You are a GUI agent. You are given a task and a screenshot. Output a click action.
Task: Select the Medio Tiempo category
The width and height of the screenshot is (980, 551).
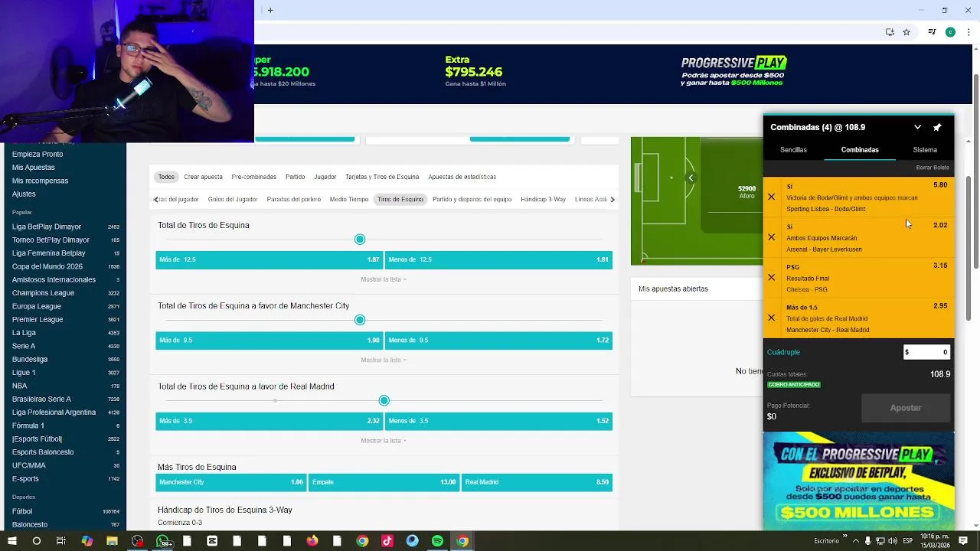pyautogui.click(x=349, y=200)
